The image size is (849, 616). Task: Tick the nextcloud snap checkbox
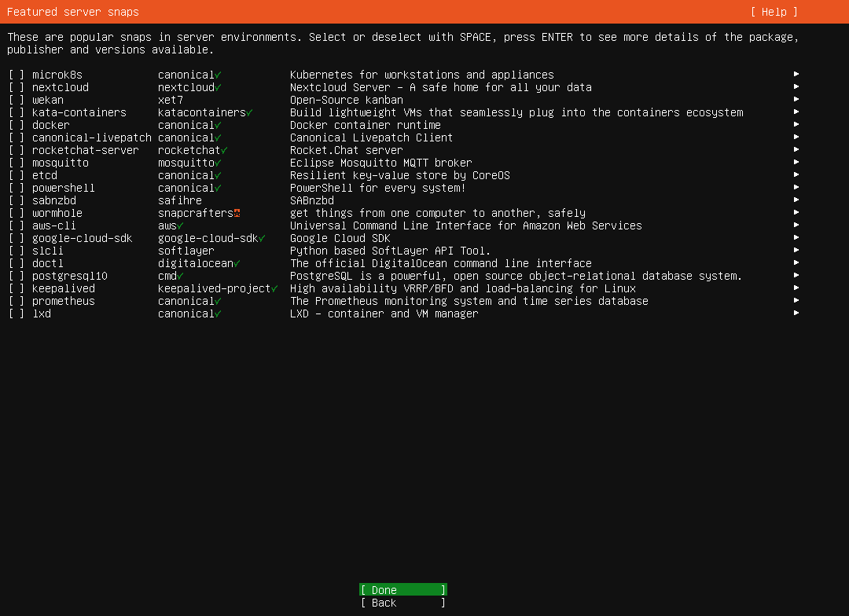(17, 87)
